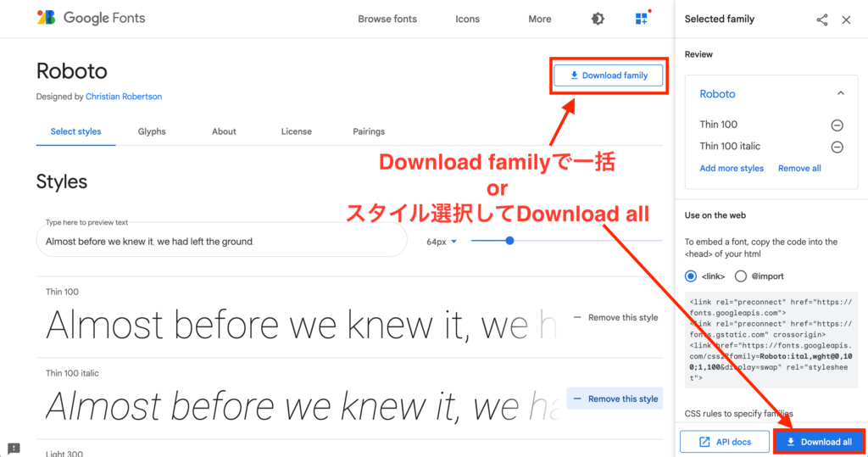Click 'Thin 100 italic' entry in Review list

pyautogui.click(x=730, y=146)
